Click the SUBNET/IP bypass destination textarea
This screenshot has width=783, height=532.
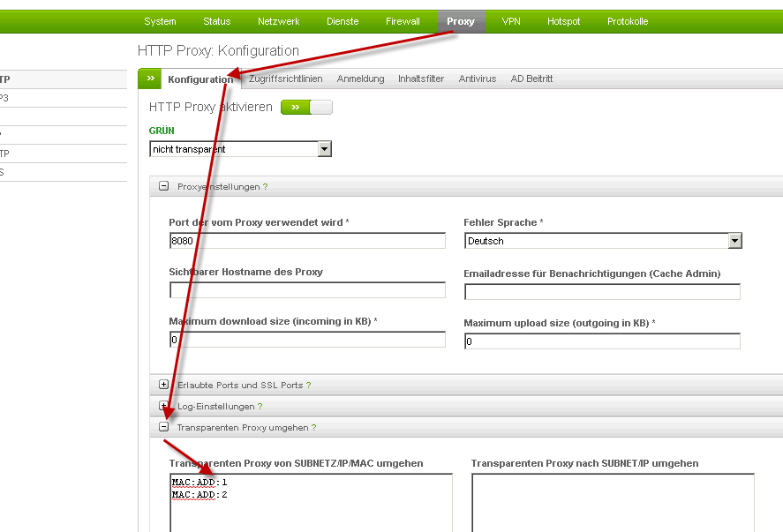(613, 503)
